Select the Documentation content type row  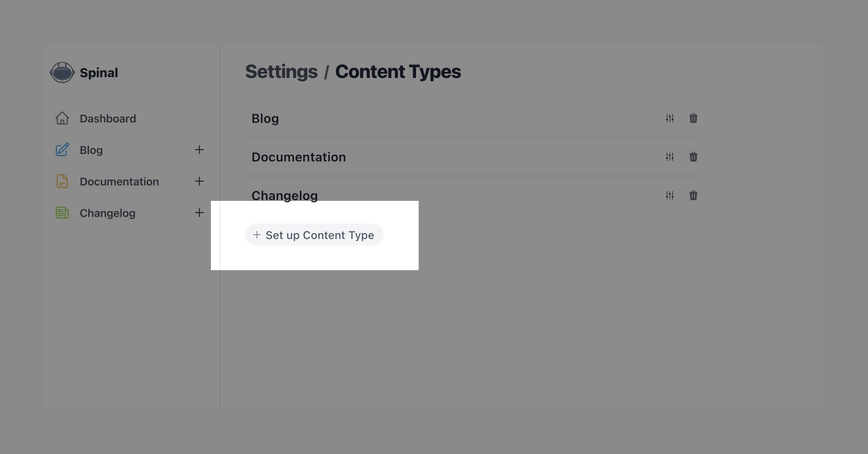(472, 157)
